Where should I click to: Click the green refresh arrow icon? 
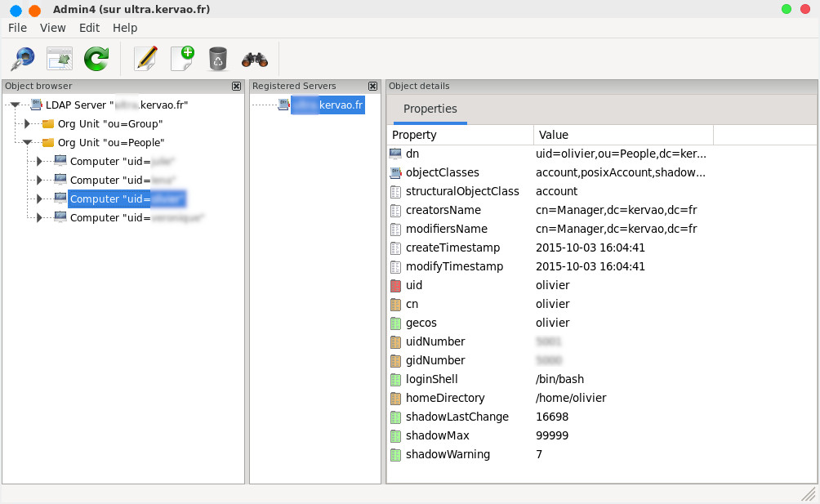pos(96,59)
